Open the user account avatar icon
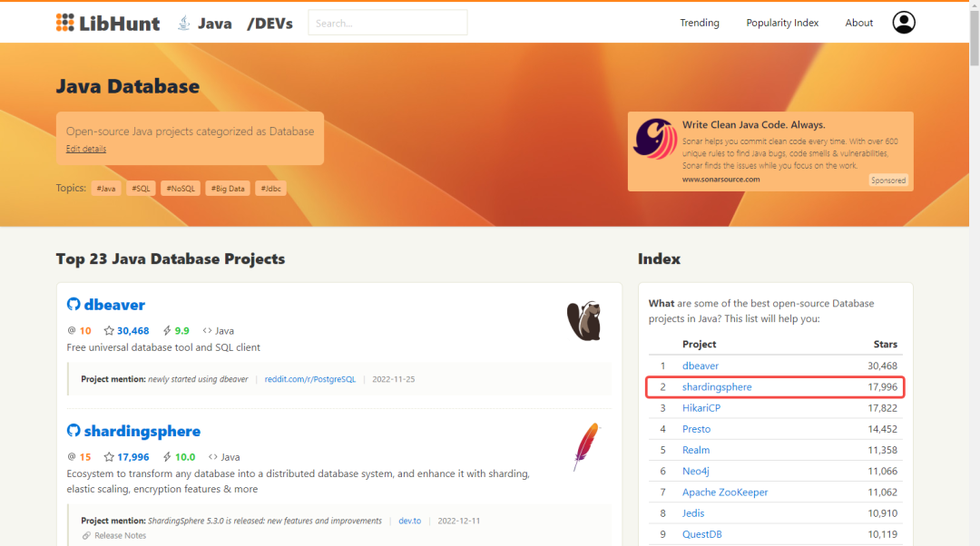This screenshot has width=980, height=546. tap(904, 23)
